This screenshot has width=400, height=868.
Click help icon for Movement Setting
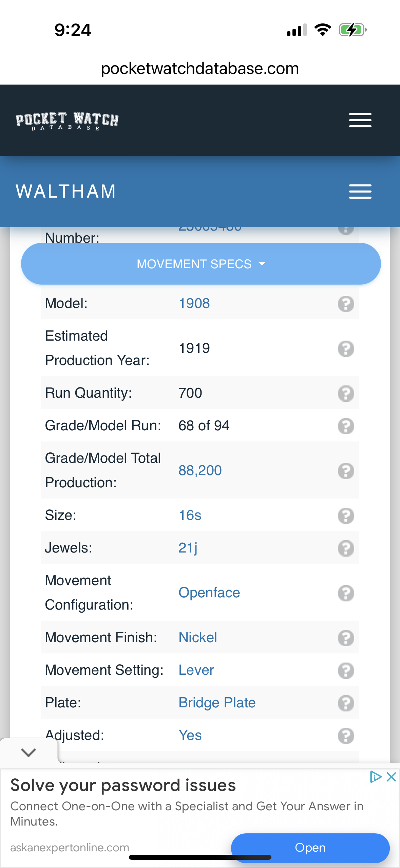point(346,671)
